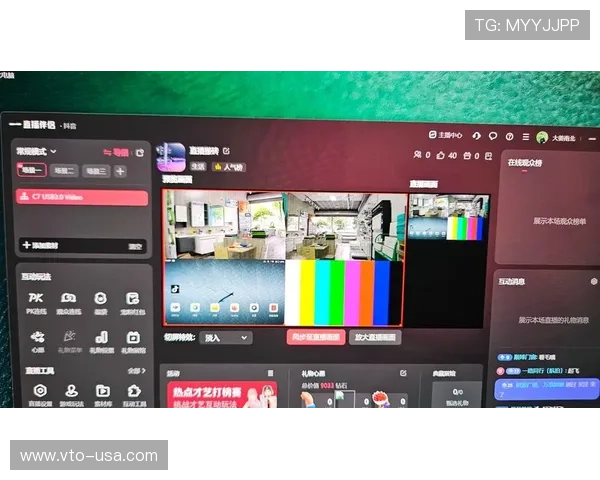Click the likes thumbs-up showing 40

(441, 155)
